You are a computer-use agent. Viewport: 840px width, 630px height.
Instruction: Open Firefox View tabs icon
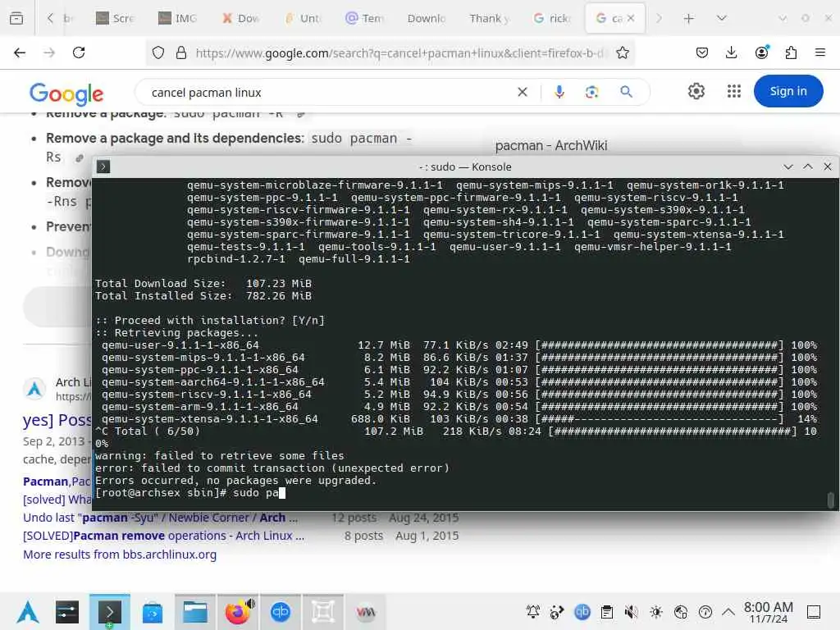(x=16, y=18)
